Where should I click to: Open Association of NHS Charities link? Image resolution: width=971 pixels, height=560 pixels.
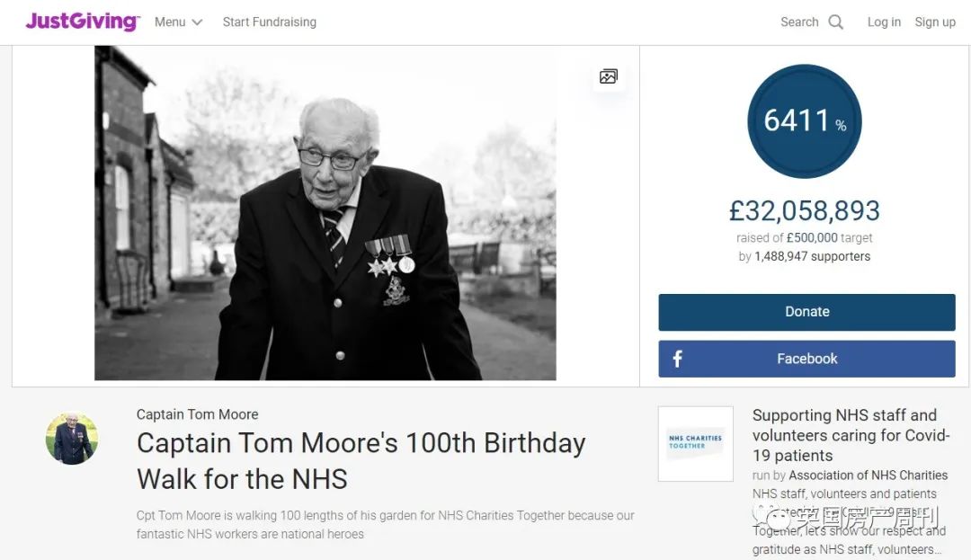point(869,476)
